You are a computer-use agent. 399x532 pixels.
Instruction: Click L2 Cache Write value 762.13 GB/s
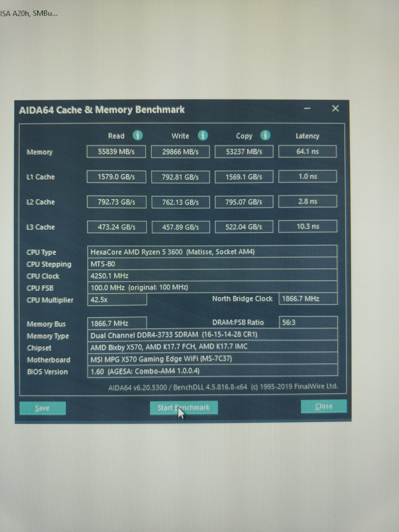pos(181,202)
